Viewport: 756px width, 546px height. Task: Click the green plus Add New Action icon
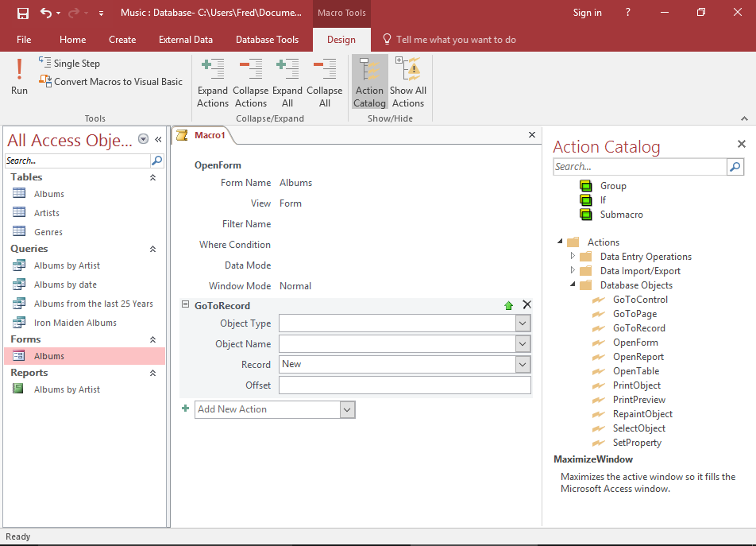pos(185,409)
